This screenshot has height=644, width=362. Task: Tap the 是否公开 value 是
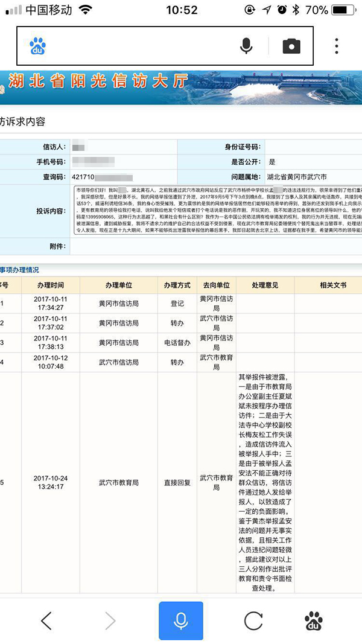click(x=271, y=162)
